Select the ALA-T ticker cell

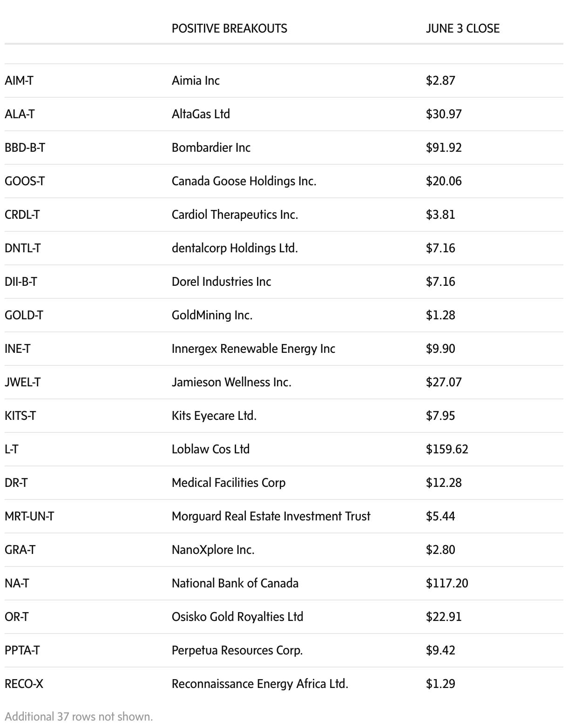click(20, 114)
